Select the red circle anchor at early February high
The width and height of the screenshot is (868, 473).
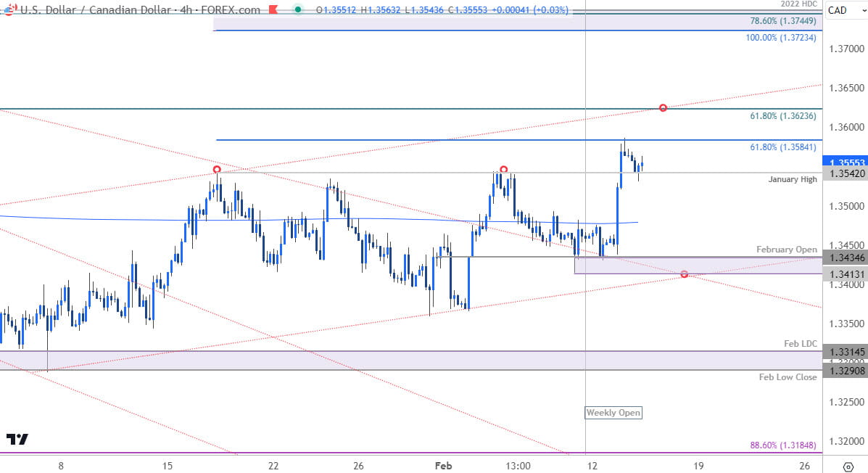(x=503, y=170)
